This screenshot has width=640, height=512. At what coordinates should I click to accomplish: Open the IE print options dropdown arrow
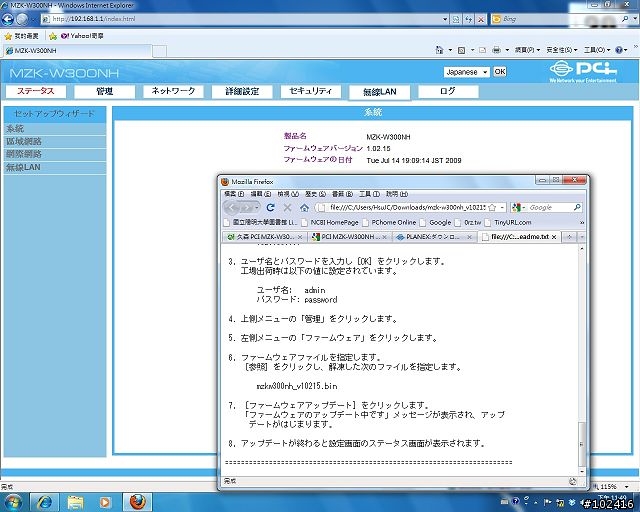coord(507,50)
